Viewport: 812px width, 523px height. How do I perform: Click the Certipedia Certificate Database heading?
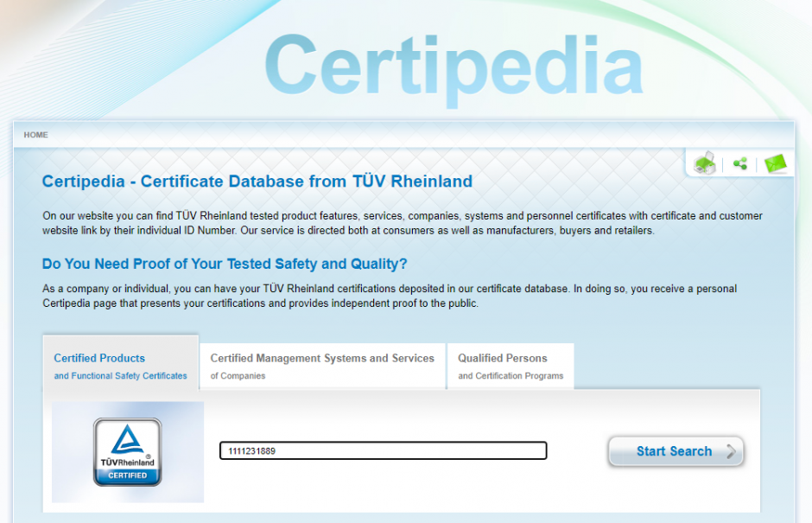point(257,182)
